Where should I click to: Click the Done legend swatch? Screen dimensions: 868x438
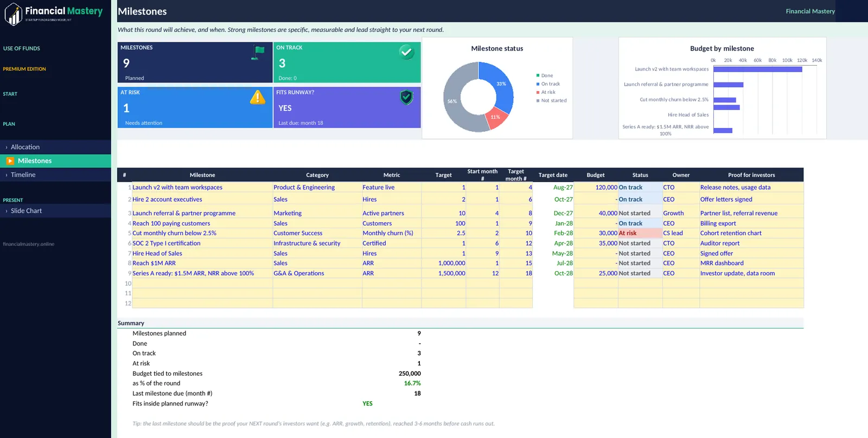(538, 75)
